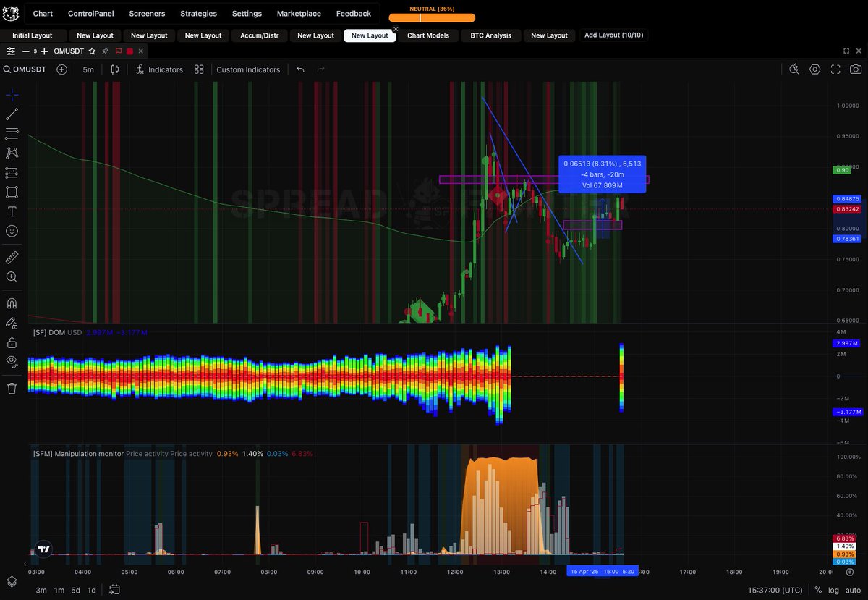The image size is (868, 600).
Task: Set range to 3m
Action: [41, 590]
